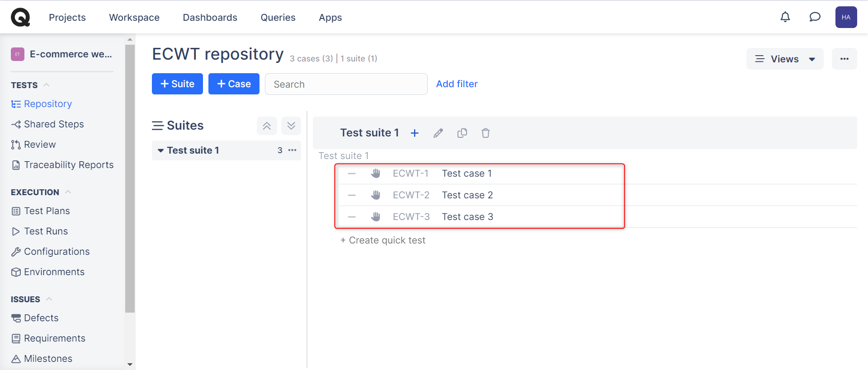Collapse the EXECUTION sidebar section
Viewport: 868px width, 370px height.
pos(68,192)
